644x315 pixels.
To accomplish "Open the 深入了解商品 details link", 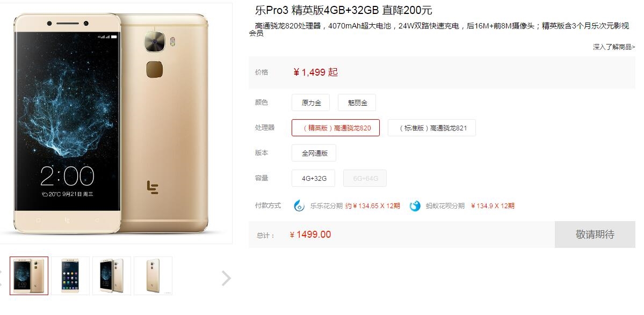I will [613, 47].
